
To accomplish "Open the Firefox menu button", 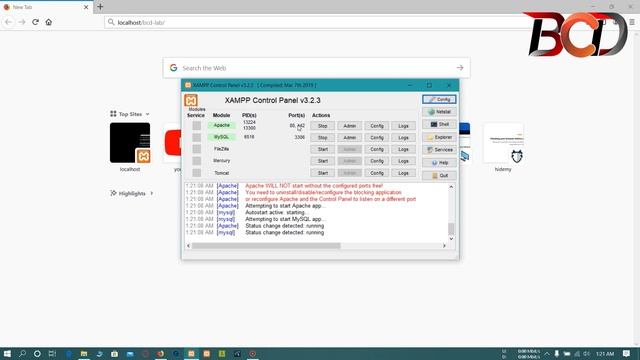I will [632, 22].
